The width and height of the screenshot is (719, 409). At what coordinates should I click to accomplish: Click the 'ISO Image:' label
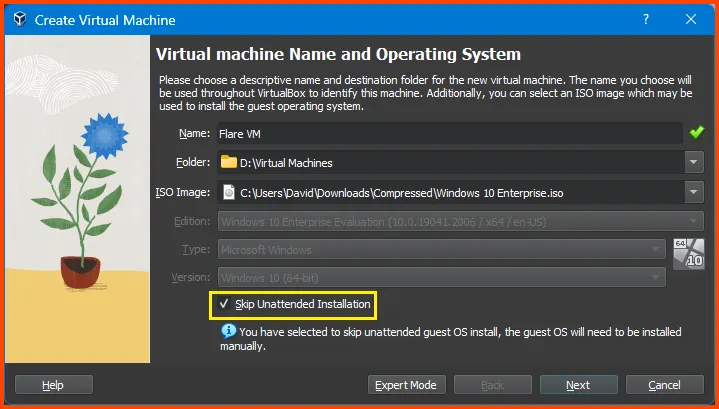[183, 192]
